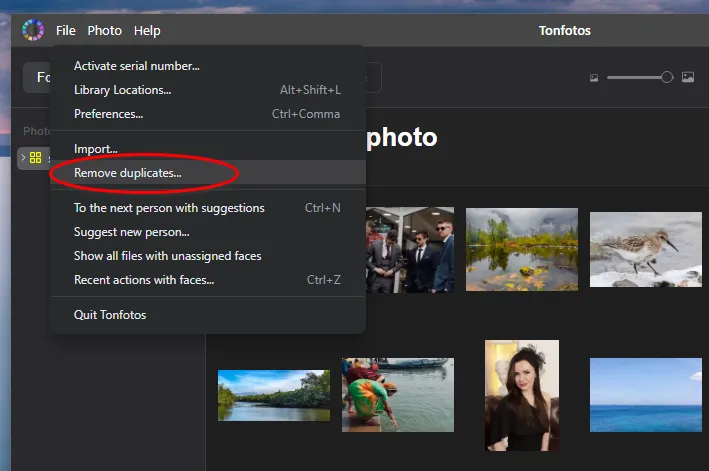
Task: Open the misty autumn lake photo
Action: [x=522, y=249]
